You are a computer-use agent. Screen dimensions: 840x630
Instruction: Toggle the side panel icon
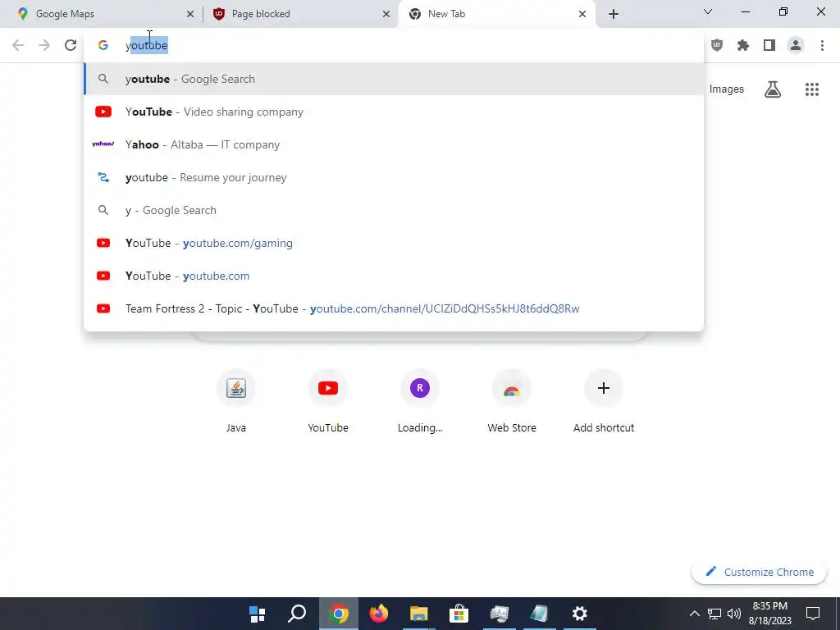click(x=769, y=45)
